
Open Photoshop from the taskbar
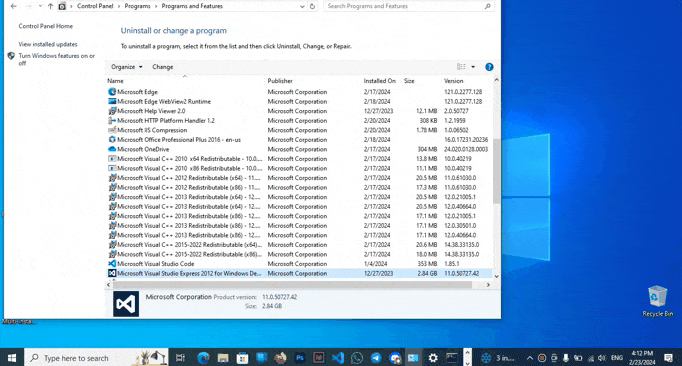(300, 358)
